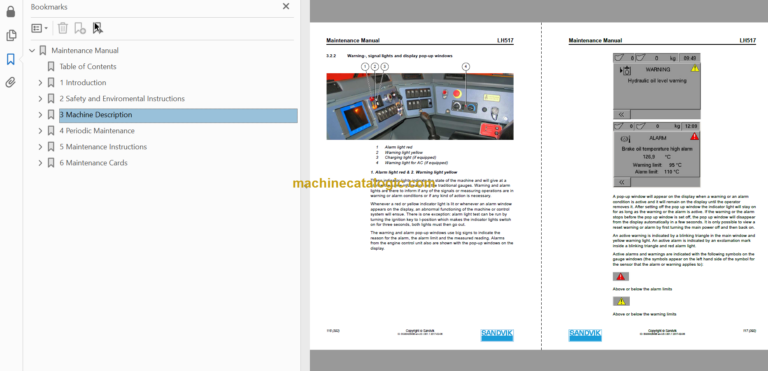768x371 pixels.
Task: Click the 'Warning light yellow' legend line
Action: (x=403, y=152)
